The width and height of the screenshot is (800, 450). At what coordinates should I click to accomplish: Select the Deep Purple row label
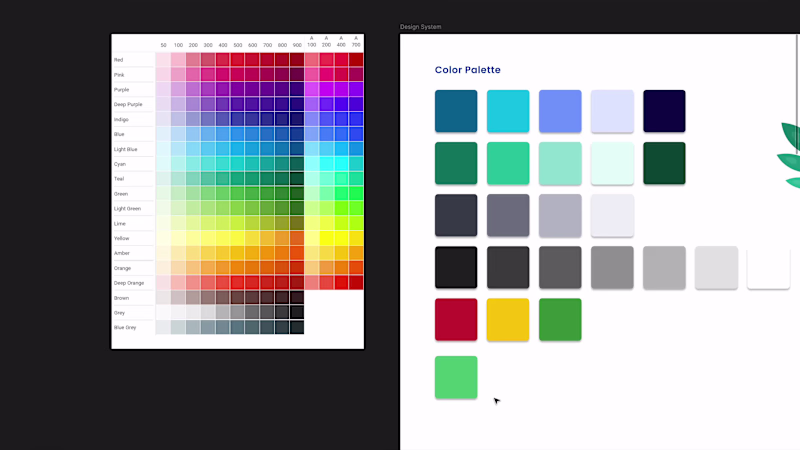coord(128,104)
